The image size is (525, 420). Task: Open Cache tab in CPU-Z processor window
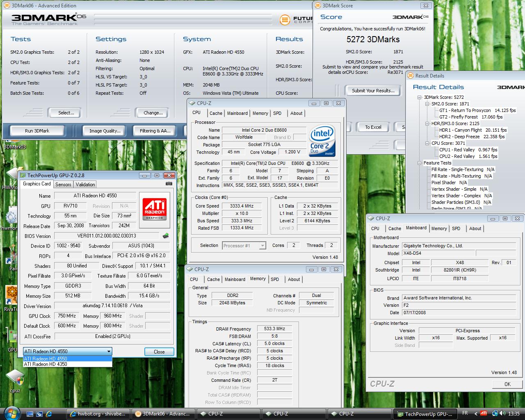point(216,113)
